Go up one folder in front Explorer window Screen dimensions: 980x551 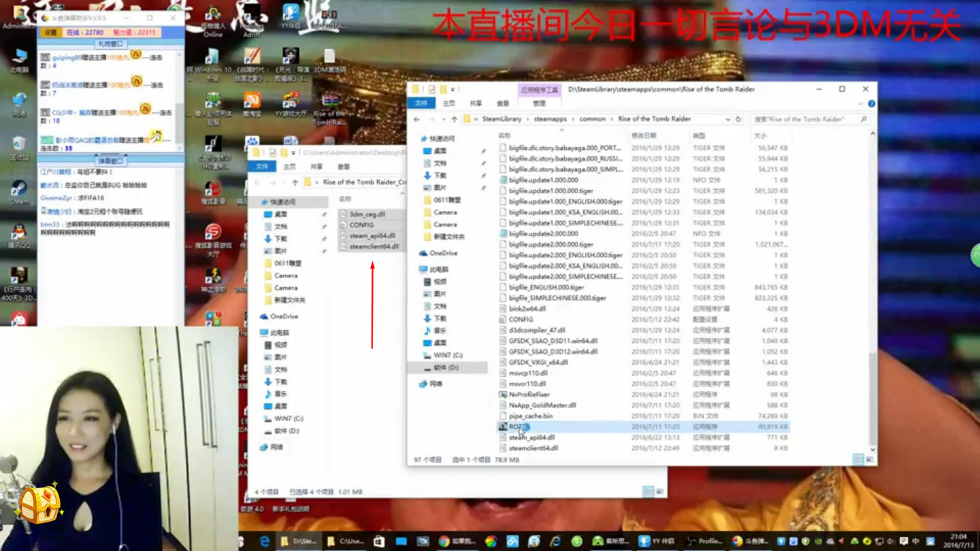[454, 119]
